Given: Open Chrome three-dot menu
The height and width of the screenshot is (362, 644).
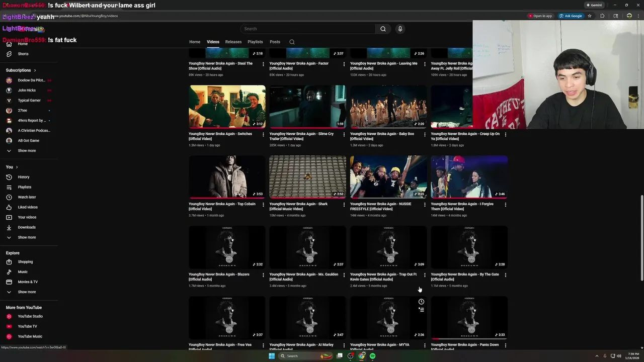Looking at the screenshot, I should (638, 16).
